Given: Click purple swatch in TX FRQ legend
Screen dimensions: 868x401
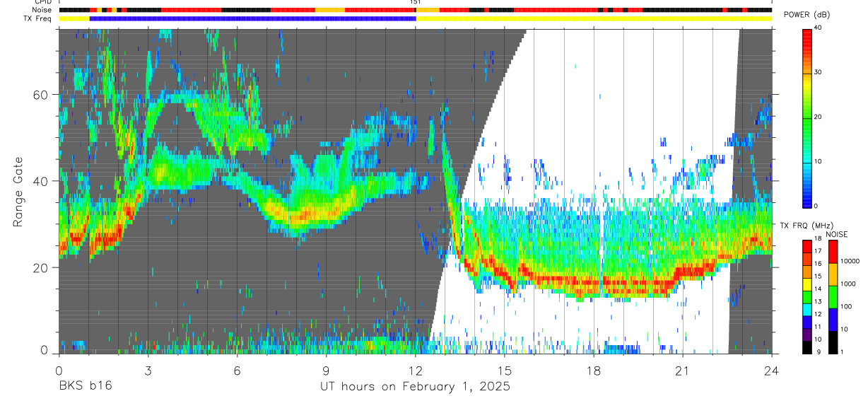Looking at the screenshot, I should [x=807, y=333].
